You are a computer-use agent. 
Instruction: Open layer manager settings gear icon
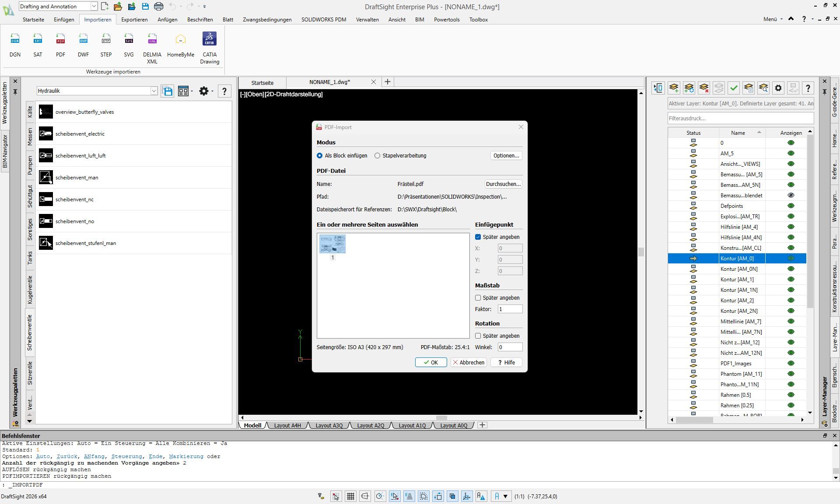click(778, 88)
